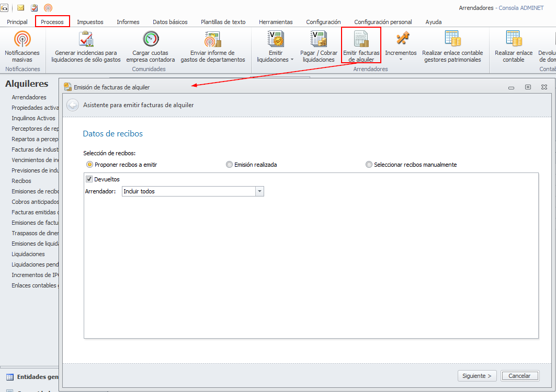
Task: Open Facturas de industriales sidebar item
Action: coord(35,149)
